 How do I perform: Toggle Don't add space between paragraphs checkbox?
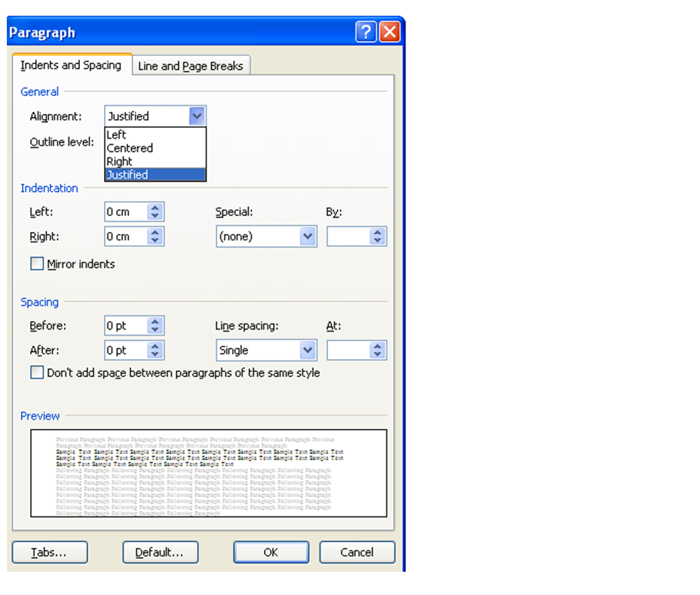(x=37, y=373)
